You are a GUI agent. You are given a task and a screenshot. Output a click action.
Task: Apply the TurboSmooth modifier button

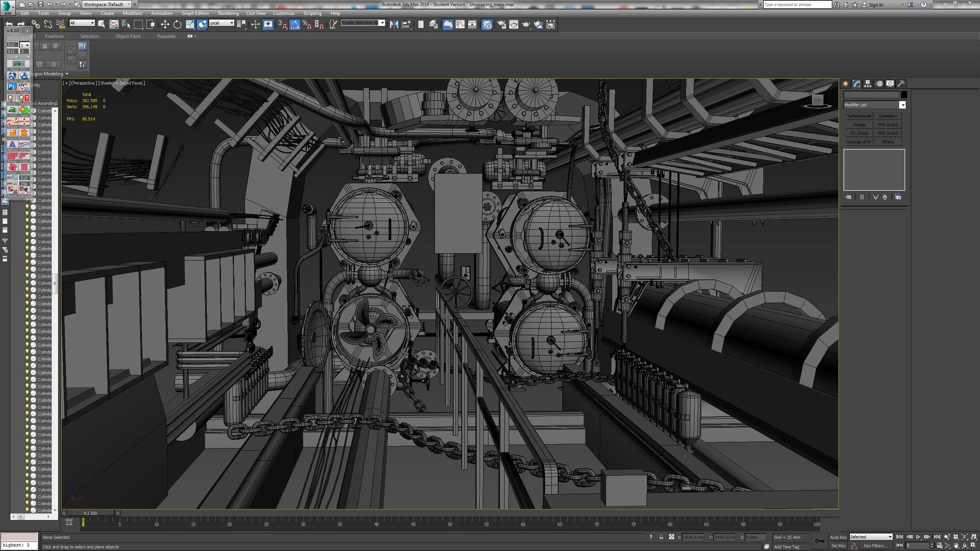point(859,116)
